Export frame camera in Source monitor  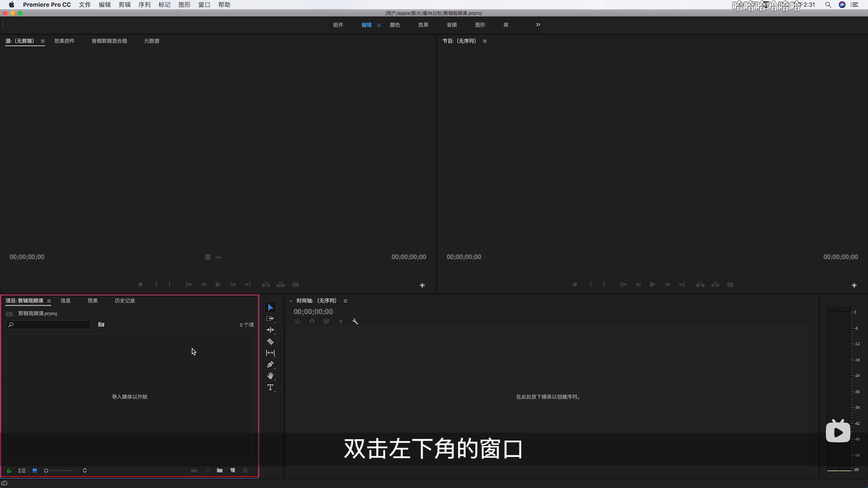[296, 285]
